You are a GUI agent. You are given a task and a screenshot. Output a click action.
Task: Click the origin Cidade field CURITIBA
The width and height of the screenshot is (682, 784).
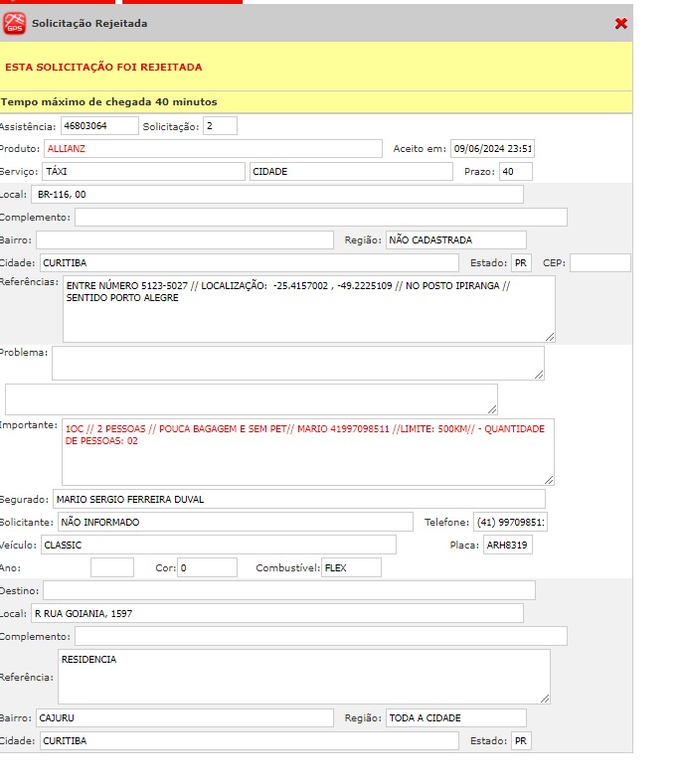pos(250,263)
